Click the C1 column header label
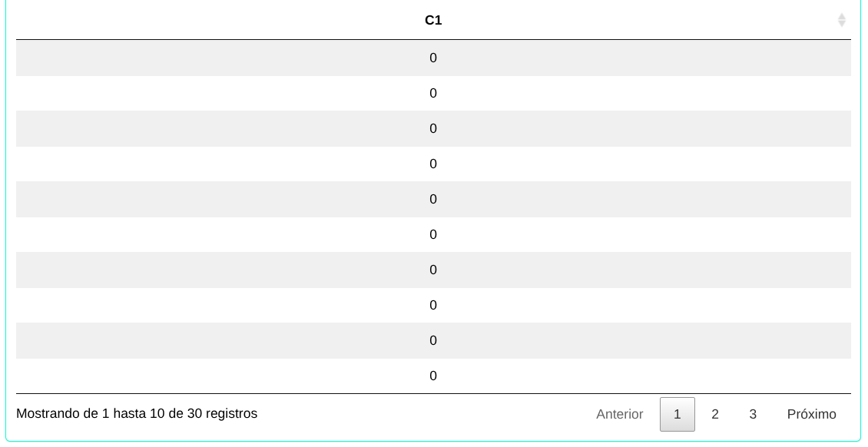 433,20
